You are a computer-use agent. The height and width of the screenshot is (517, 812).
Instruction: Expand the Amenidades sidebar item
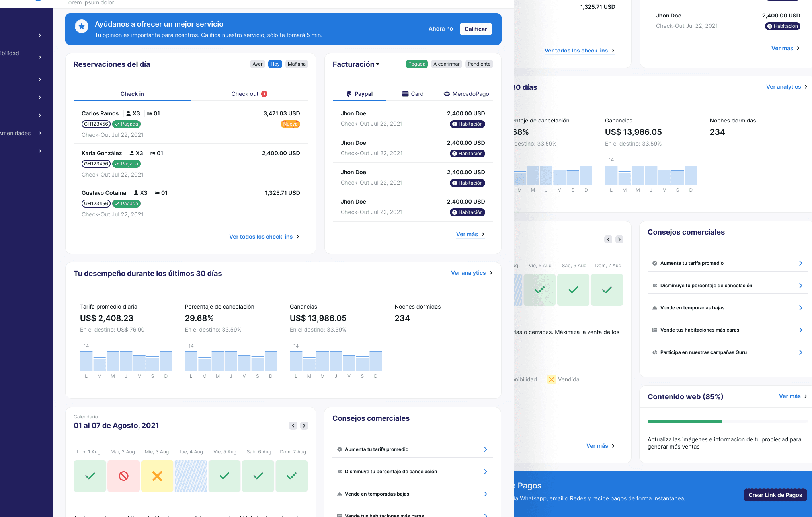(40, 133)
